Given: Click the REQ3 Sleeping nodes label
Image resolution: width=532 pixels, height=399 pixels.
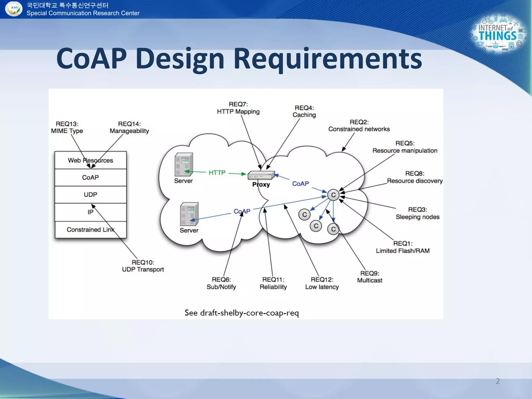Looking at the screenshot, I should (x=417, y=213).
